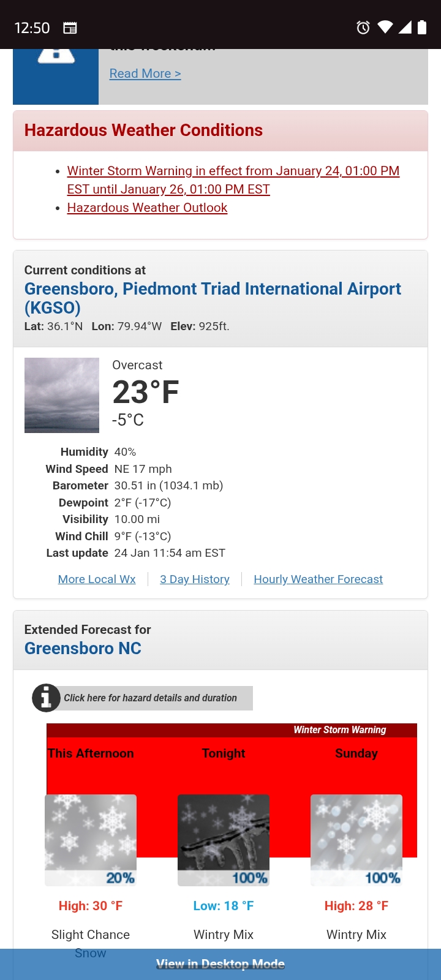This screenshot has width=441, height=980.
Task: Open the Read More link
Action: coord(145,73)
